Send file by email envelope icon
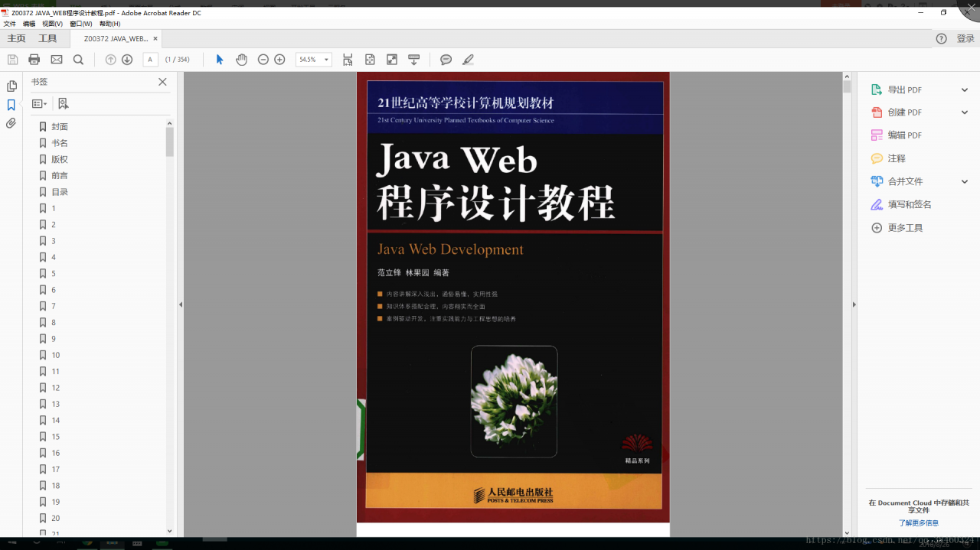This screenshot has height=550, width=980. (57, 60)
